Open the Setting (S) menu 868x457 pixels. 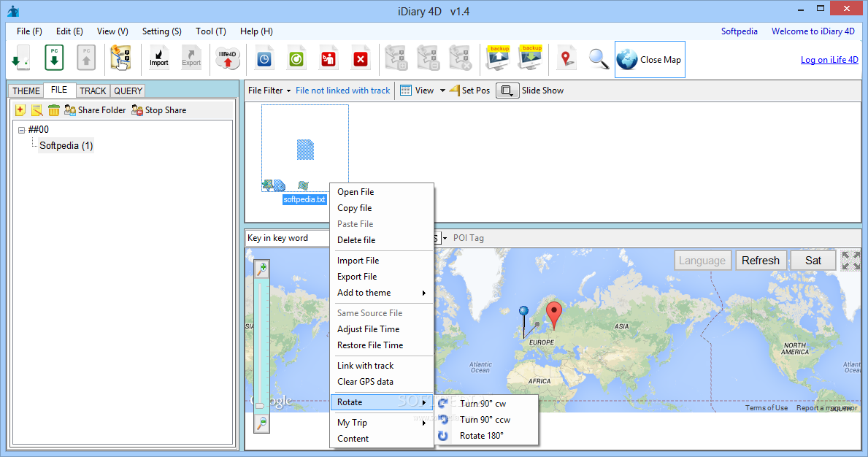click(161, 31)
